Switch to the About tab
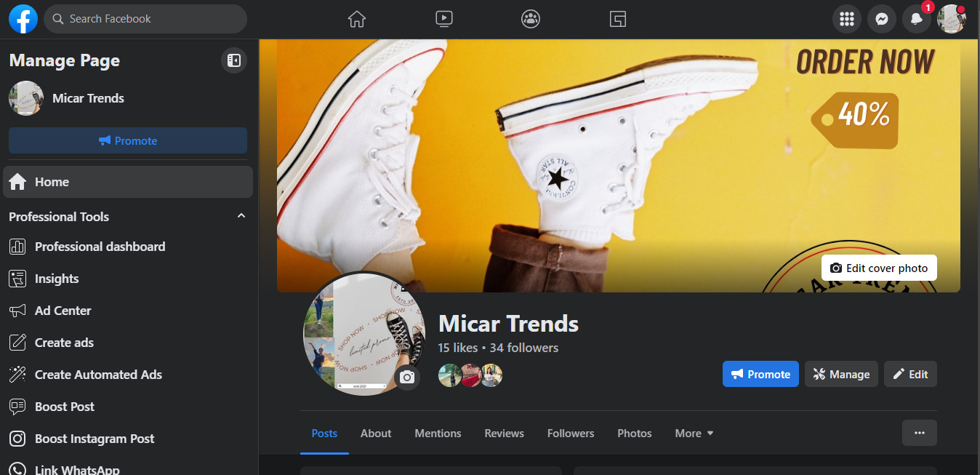This screenshot has width=980, height=475. click(376, 433)
